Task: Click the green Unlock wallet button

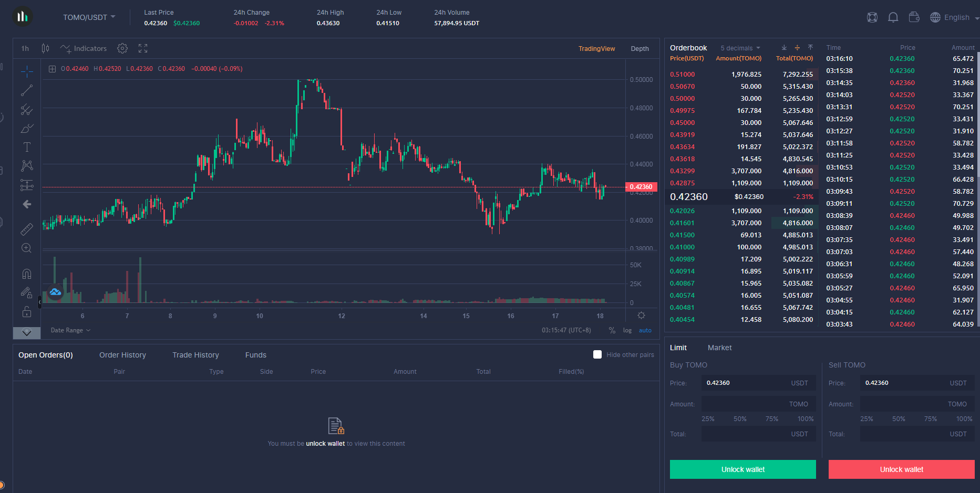Action: point(742,469)
